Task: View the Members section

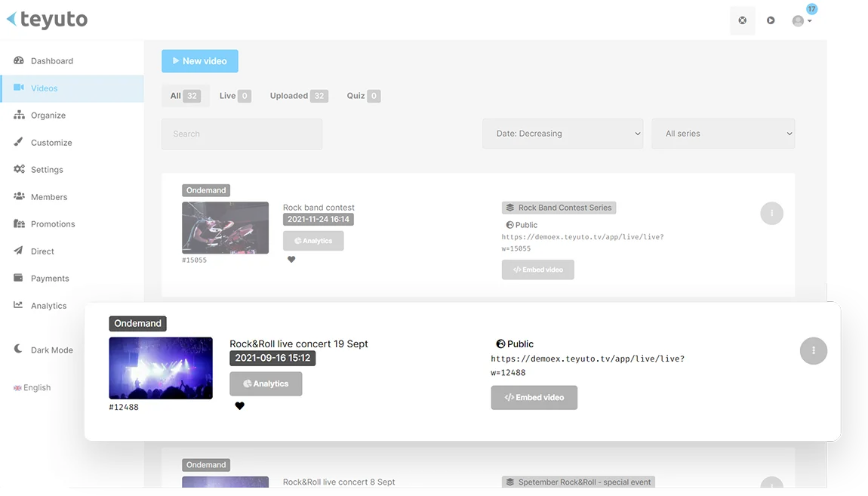Action: (48, 196)
